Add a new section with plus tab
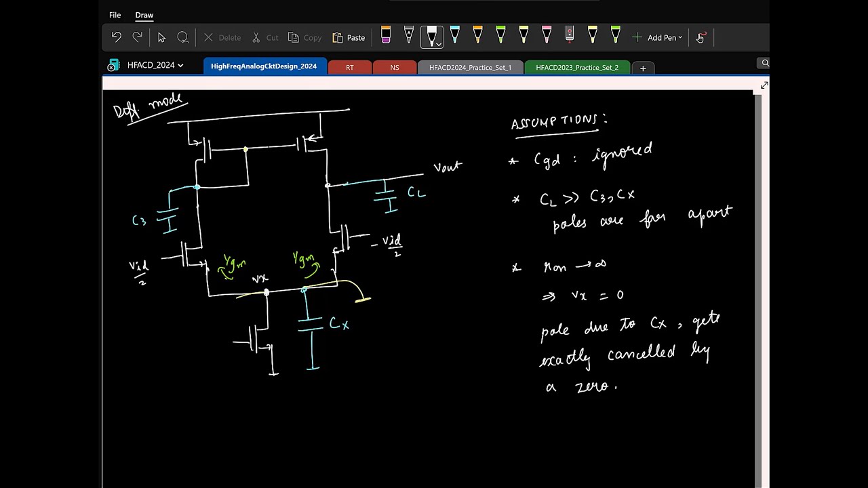Image resolution: width=868 pixels, height=488 pixels. pyautogui.click(x=643, y=68)
